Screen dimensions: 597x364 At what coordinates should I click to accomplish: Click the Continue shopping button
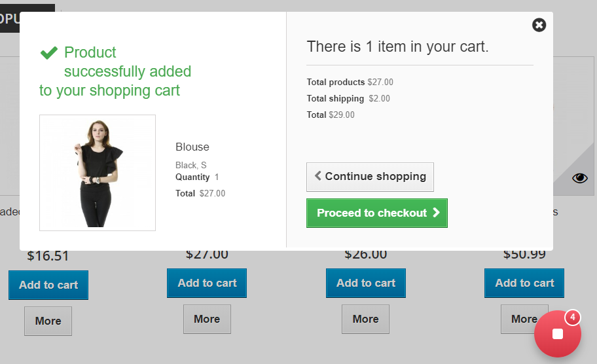370,177
